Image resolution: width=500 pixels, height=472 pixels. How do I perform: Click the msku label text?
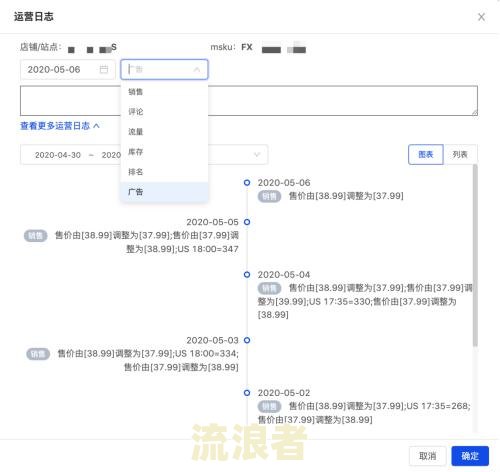point(223,47)
